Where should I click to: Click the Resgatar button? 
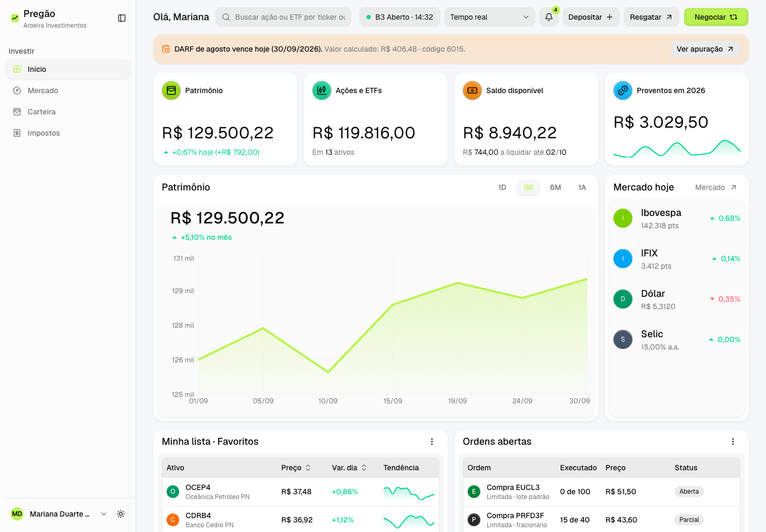tap(651, 17)
